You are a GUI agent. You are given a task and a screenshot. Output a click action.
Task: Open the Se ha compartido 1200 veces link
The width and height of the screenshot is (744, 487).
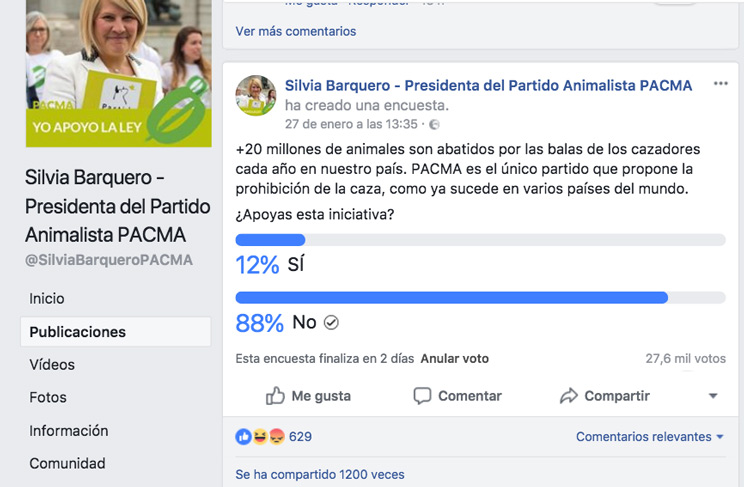pos(320,474)
